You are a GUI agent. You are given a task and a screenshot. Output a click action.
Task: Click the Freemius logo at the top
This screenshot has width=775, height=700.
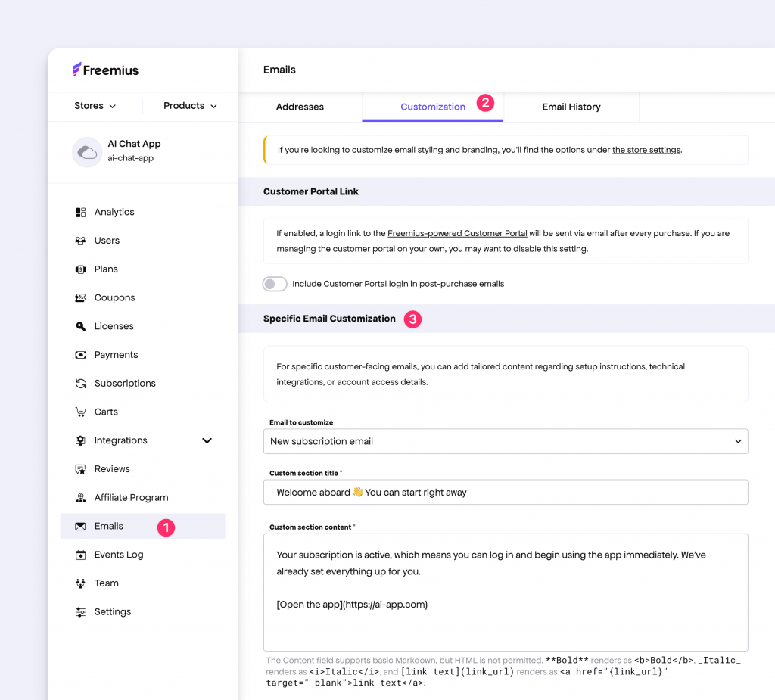tap(106, 70)
